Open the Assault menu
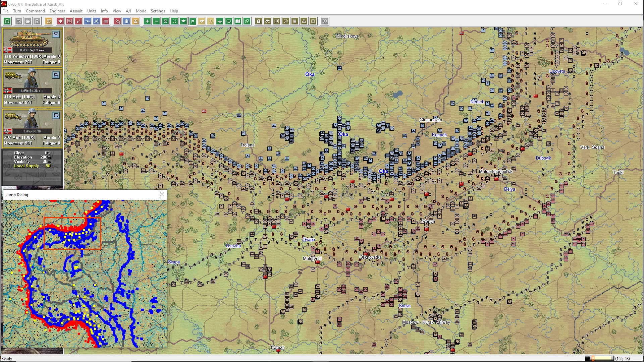 pyautogui.click(x=76, y=11)
